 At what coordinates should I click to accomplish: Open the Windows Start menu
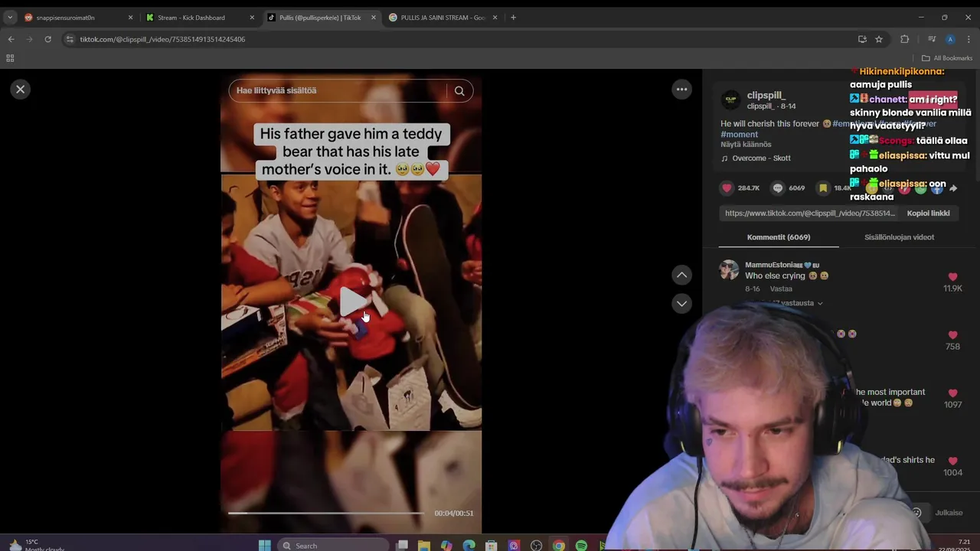pos(265,545)
